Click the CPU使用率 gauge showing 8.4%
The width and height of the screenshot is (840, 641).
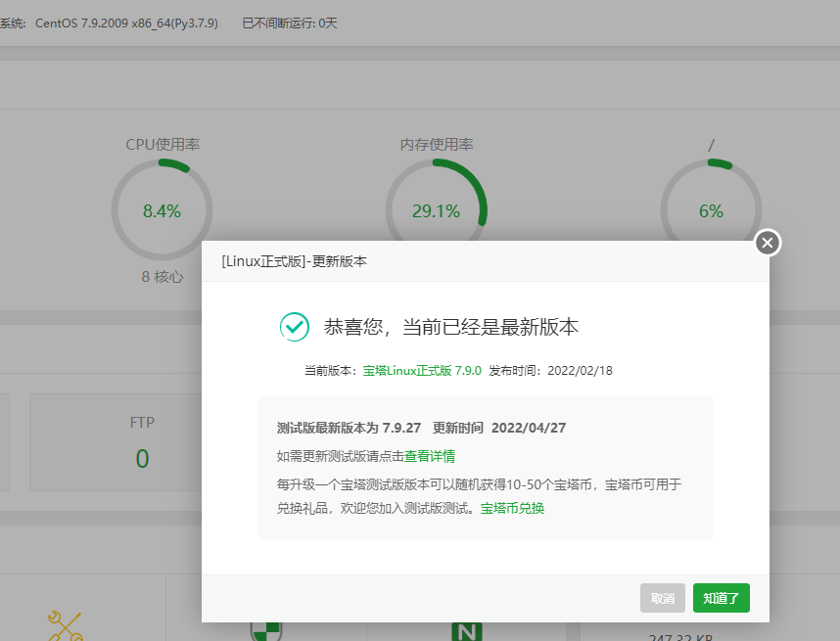click(x=162, y=210)
